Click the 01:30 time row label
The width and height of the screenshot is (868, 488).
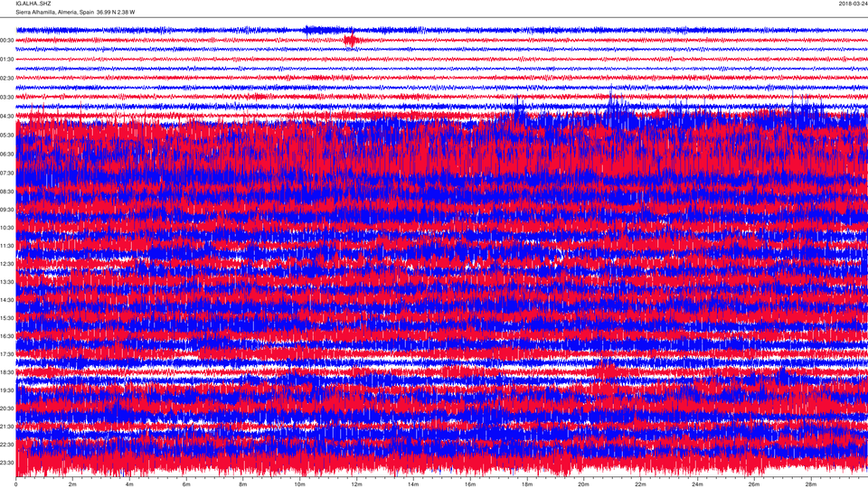(x=7, y=60)
